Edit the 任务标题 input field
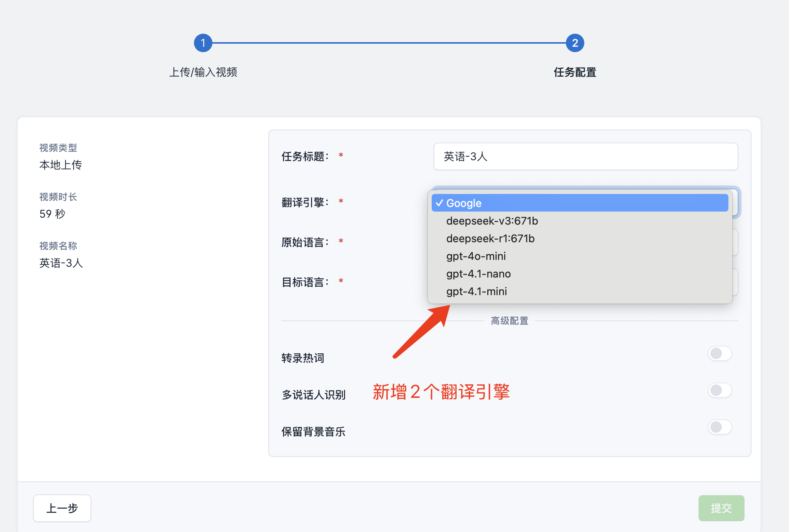 (585, 156)
